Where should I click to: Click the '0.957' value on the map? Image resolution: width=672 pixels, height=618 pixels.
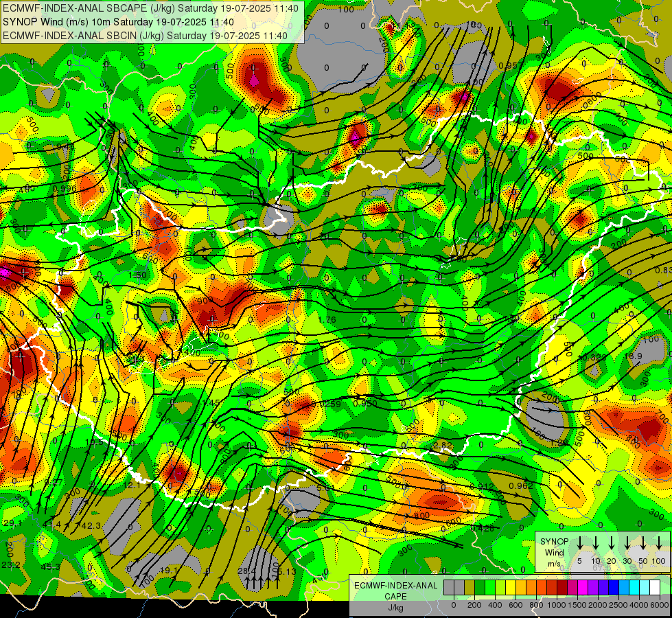tap(511, 66)
